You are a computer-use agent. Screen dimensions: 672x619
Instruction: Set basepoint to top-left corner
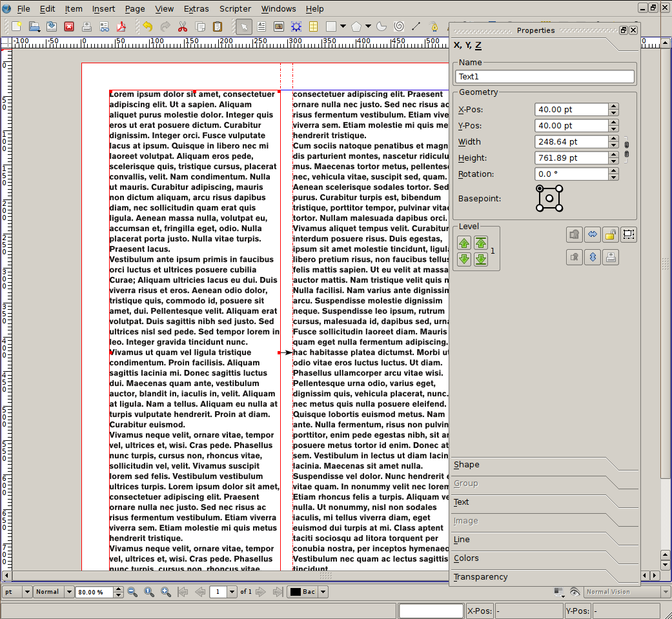click(540, 188)
